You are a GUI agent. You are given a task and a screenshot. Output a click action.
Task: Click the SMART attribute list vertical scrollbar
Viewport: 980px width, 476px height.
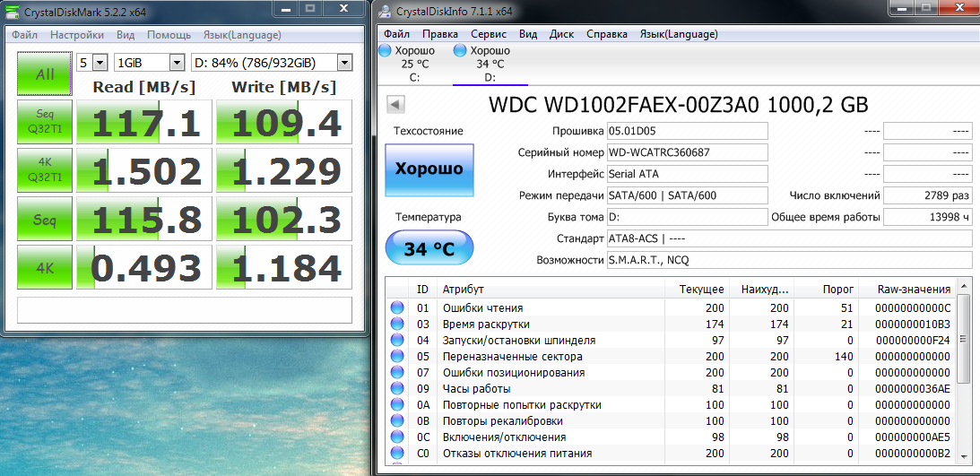click(x=963, y=371)
